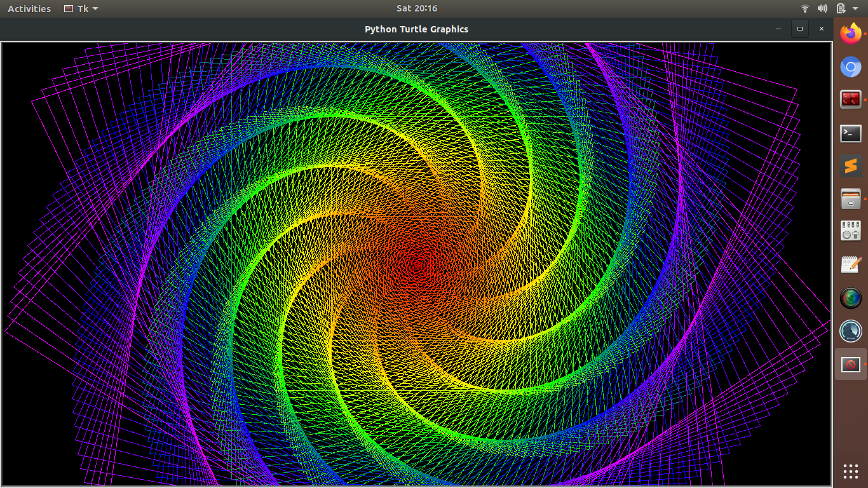Close the Python Turtle Graphics window
The image size is (868, 488).
822,29
